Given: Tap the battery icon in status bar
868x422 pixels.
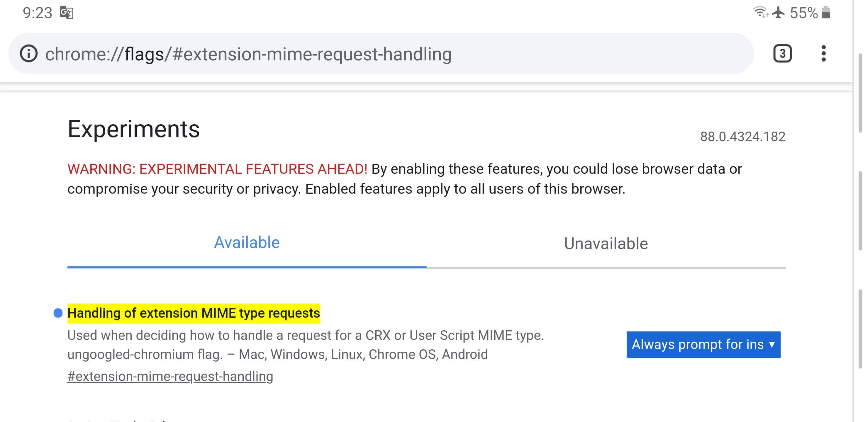Looking at the screenshot, I should (825, 13).
